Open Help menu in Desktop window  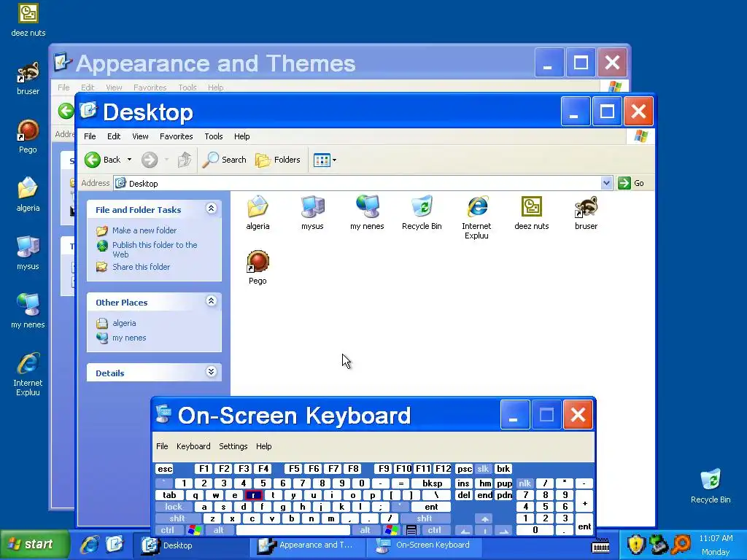click(241, 136)
